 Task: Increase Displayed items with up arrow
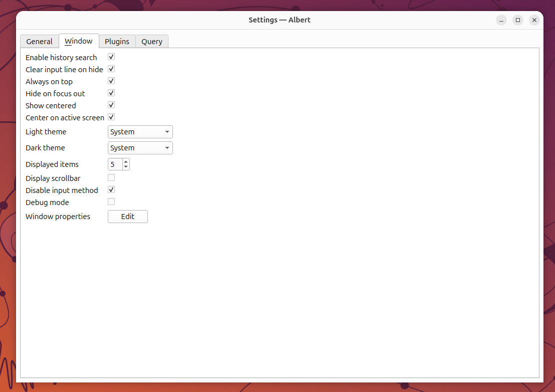pos(126,162)
